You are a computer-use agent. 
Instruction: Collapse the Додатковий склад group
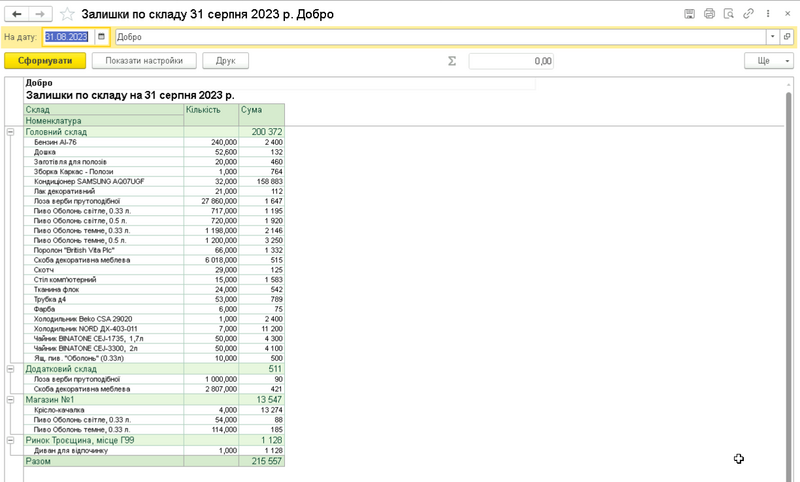pos(10,369)
